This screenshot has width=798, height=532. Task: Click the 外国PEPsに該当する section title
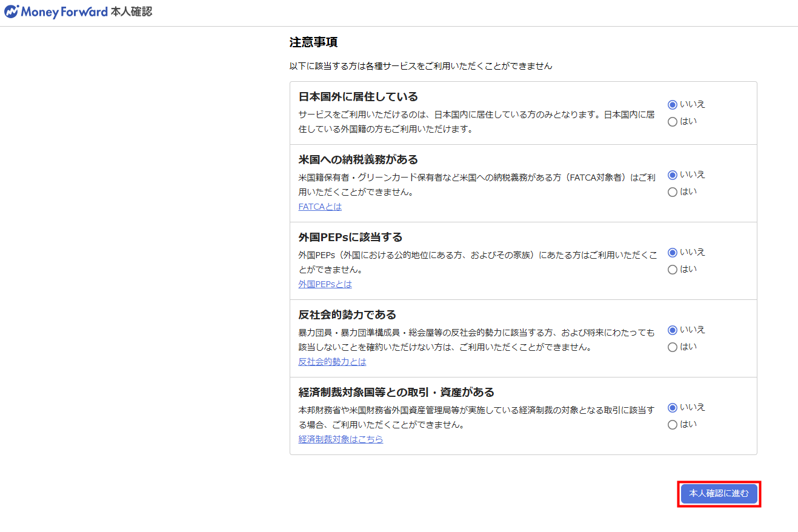pyautogui.click(x=350, y=237)
